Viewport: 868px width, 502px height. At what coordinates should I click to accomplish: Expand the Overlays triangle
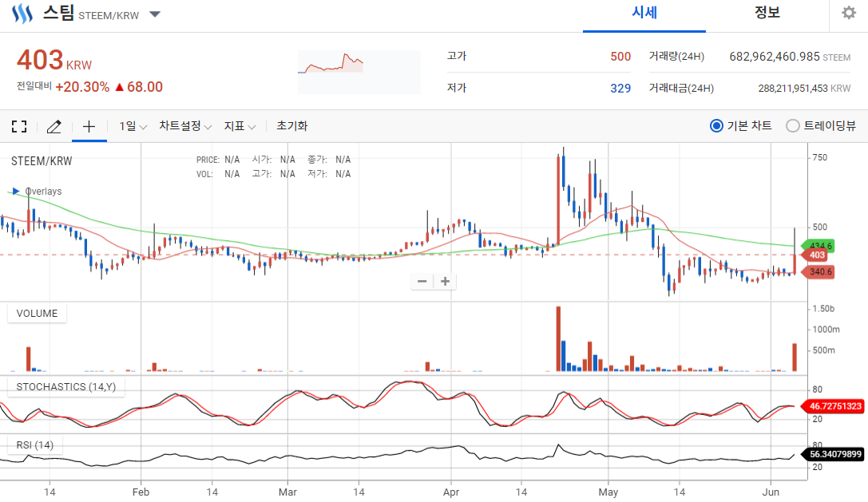pos(16,192)
